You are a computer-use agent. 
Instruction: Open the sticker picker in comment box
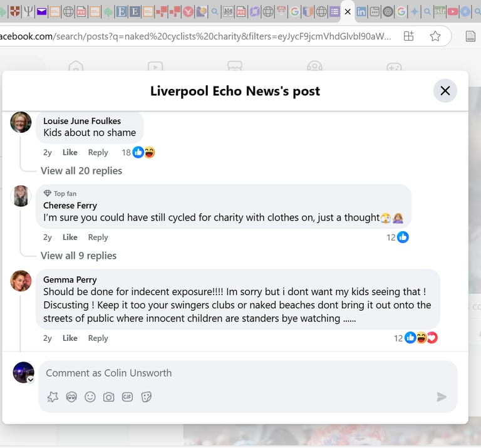click(x=147, y=397)
